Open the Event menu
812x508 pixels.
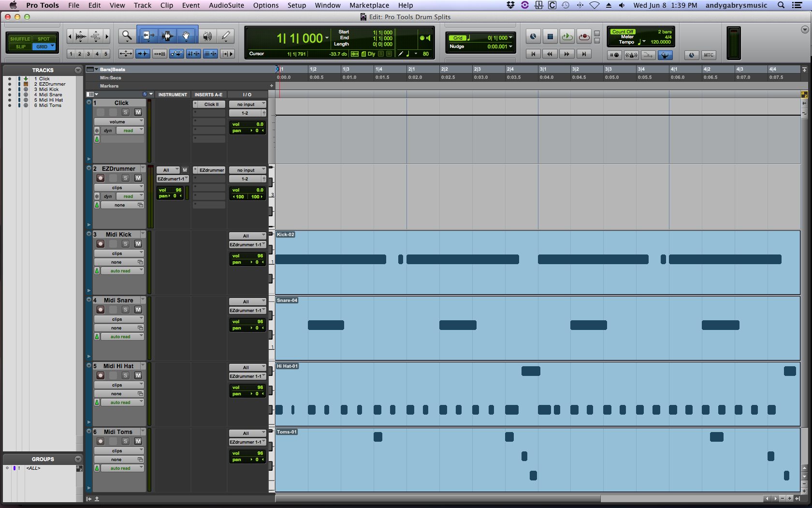tap(191, 5)
